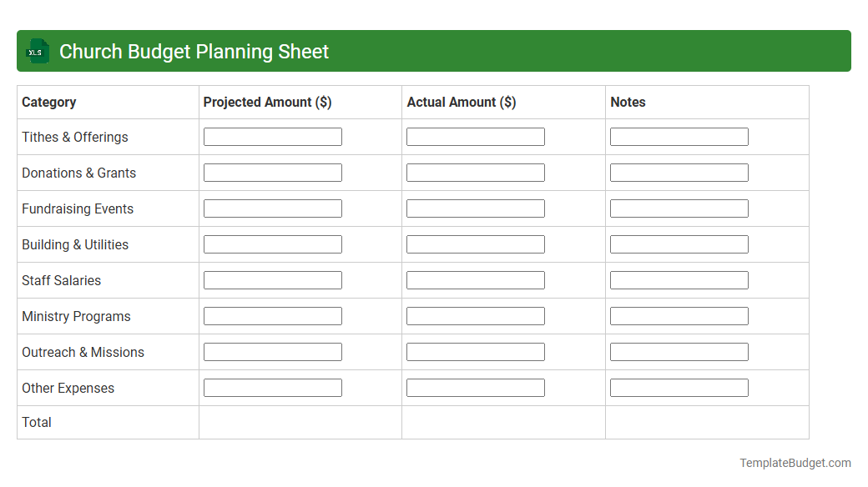868x487 pixels.
Task: Click the Actual Amount column header
Action: pos(462,102)
